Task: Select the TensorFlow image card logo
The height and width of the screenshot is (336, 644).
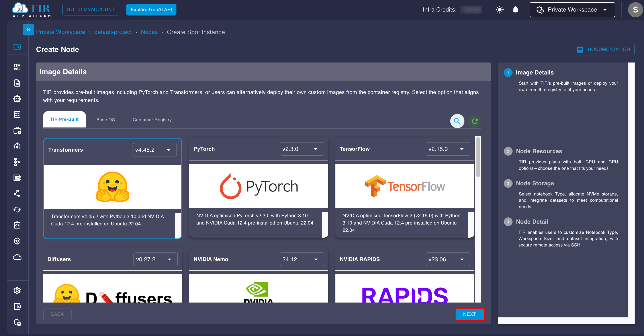Action: tap(405, 186)
